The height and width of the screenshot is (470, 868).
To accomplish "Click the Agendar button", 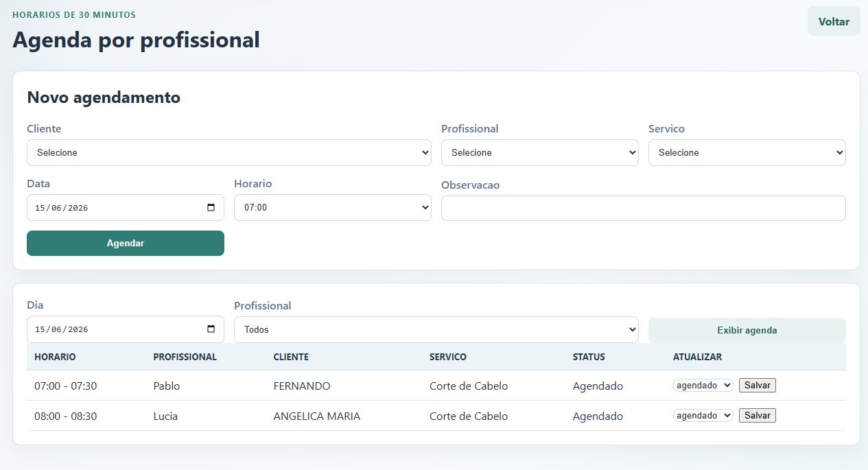I will [126, 243].
